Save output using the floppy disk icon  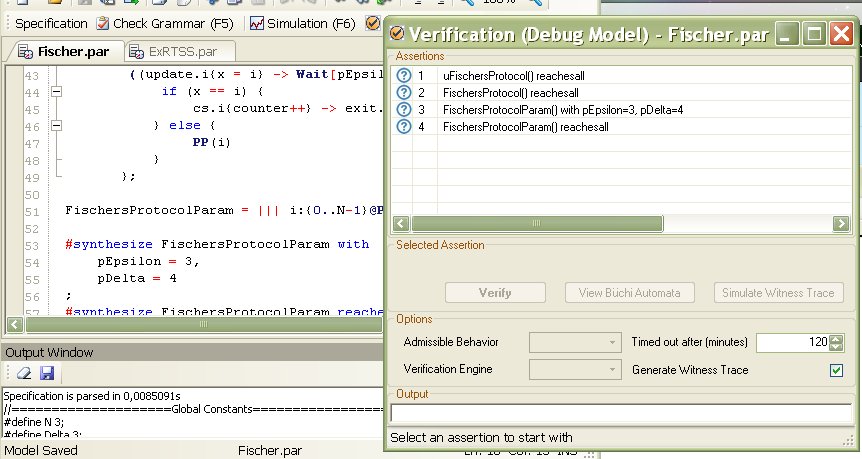pyautogui.click(x=47, y=373)
